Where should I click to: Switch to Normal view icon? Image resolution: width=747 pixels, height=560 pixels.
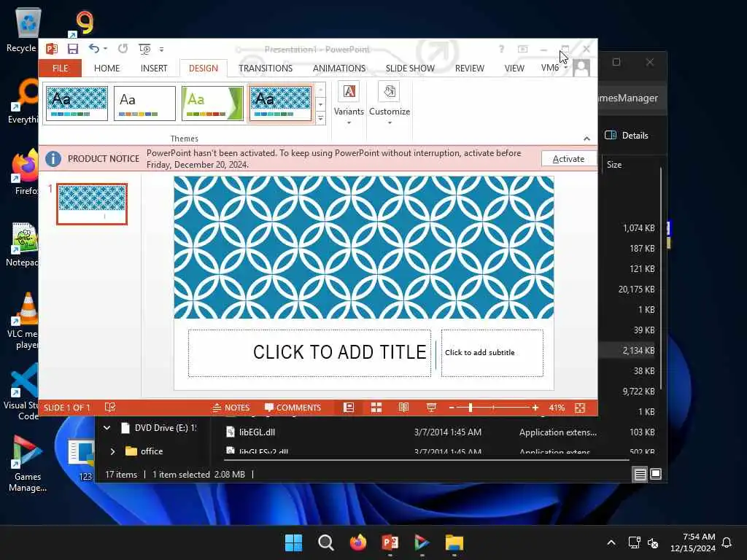349,408
